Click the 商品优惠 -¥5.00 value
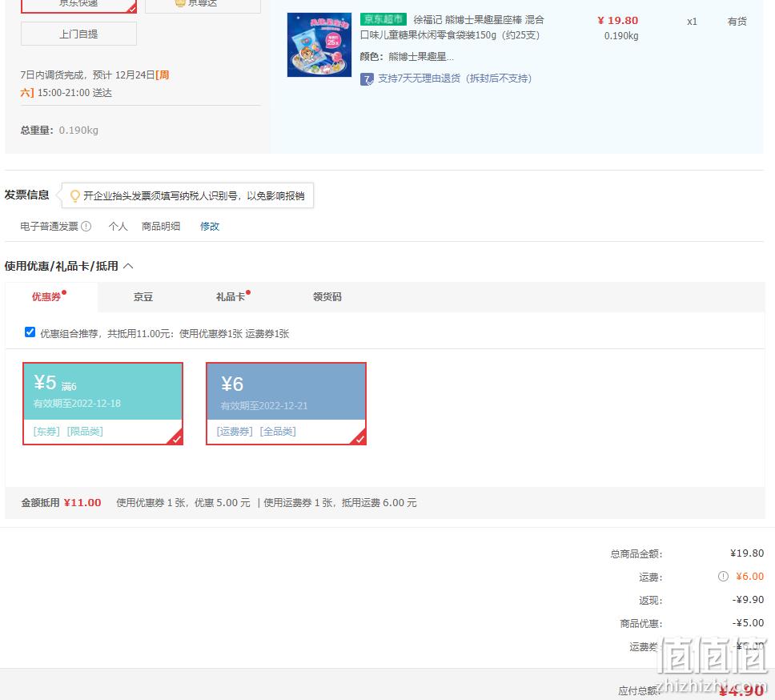Screen dimensions: 775x700 [x=748, y=623]
